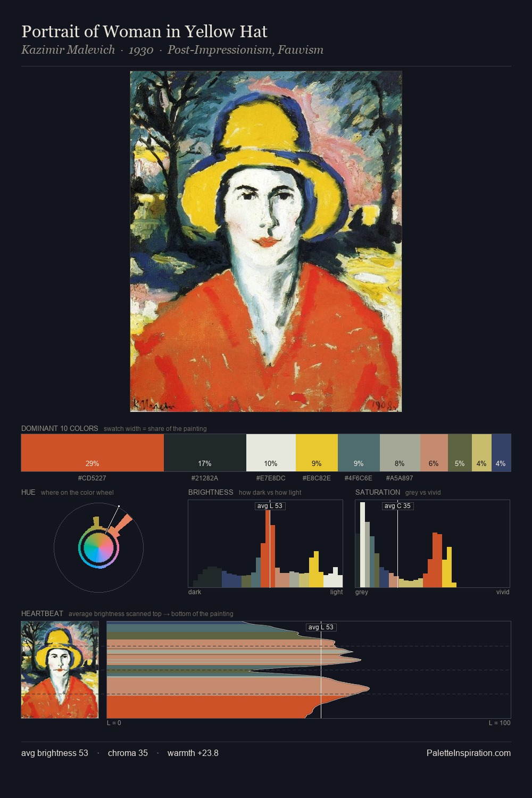Click the hue color wheel
This screenshot has height=798, width=532.
98,547
